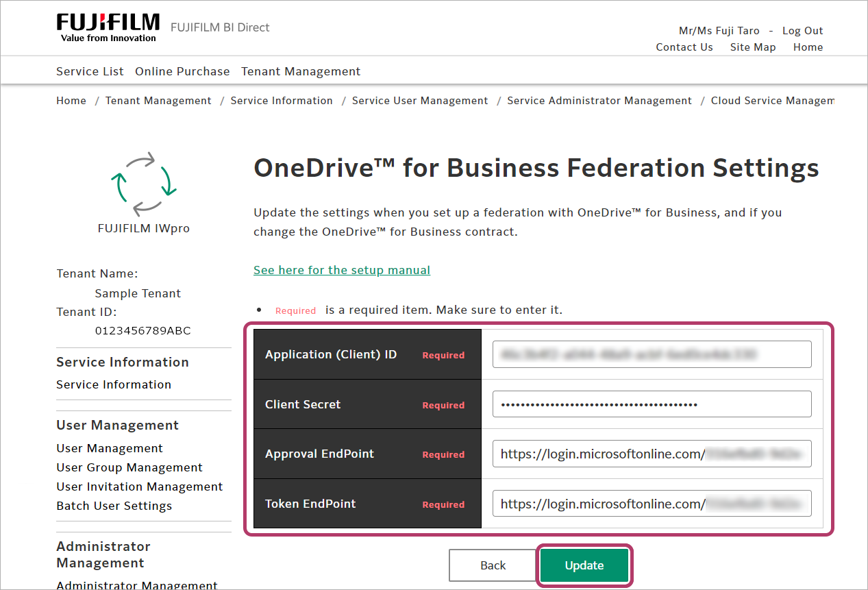Click the Log Out link
This screenshot has width=868, height=590.
[x=802, y=31]
